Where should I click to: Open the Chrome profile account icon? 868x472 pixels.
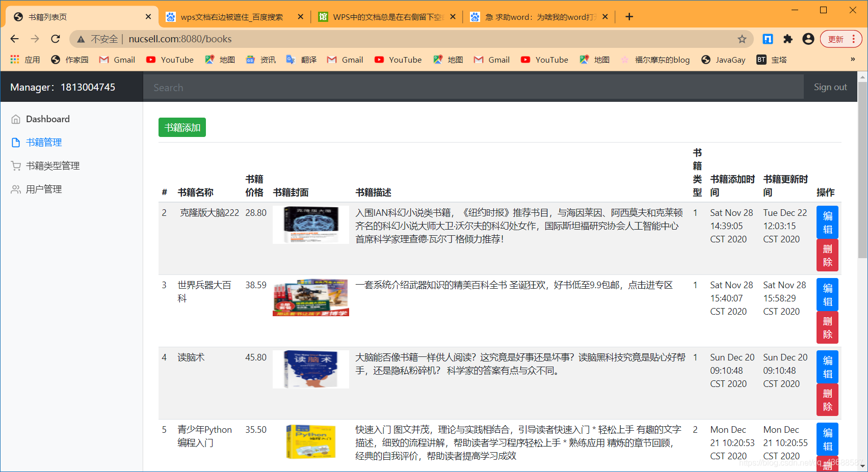pyautogui.click(x=808, y=39)
